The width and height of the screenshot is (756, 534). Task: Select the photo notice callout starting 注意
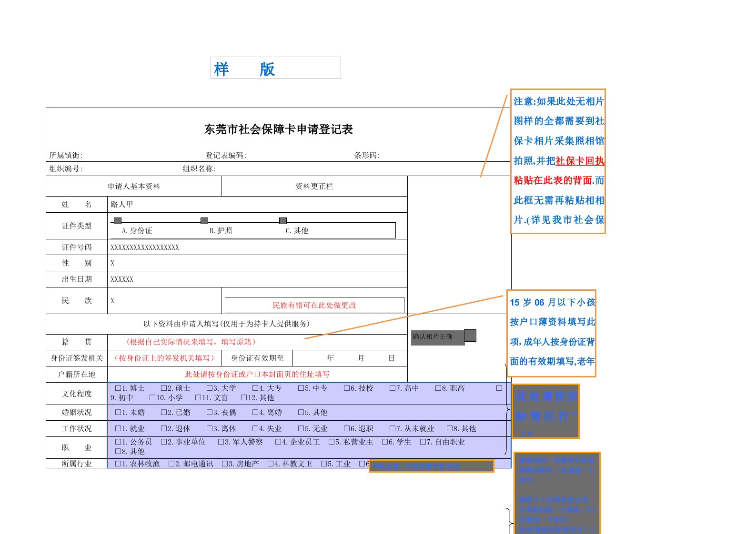(x=558, y=161)
